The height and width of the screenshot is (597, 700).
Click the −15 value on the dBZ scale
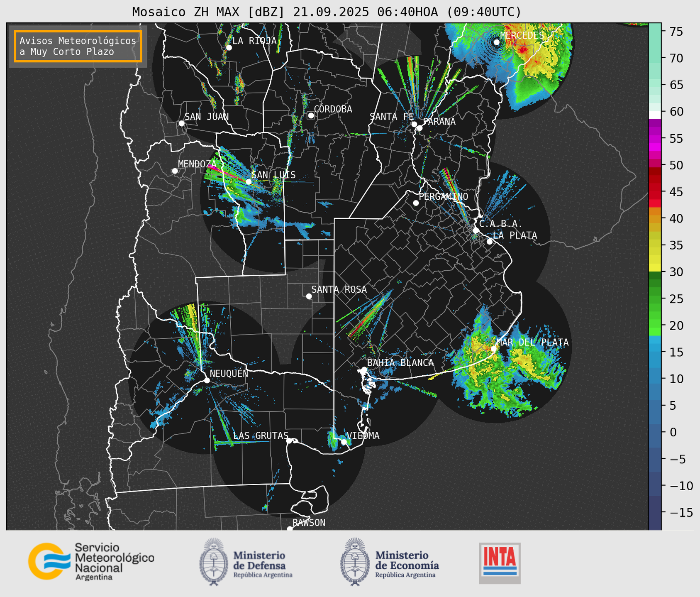(x=681, y=512)
